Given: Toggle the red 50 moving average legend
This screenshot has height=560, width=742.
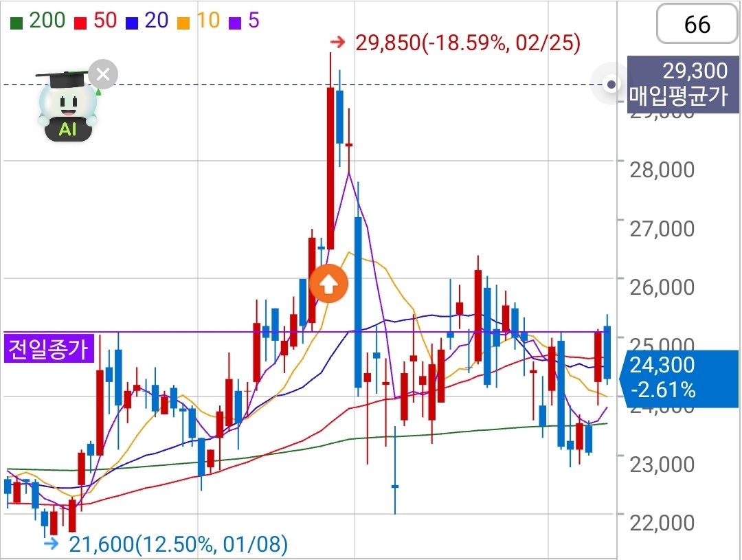Looking at the screenshot, I should point(95,21).
